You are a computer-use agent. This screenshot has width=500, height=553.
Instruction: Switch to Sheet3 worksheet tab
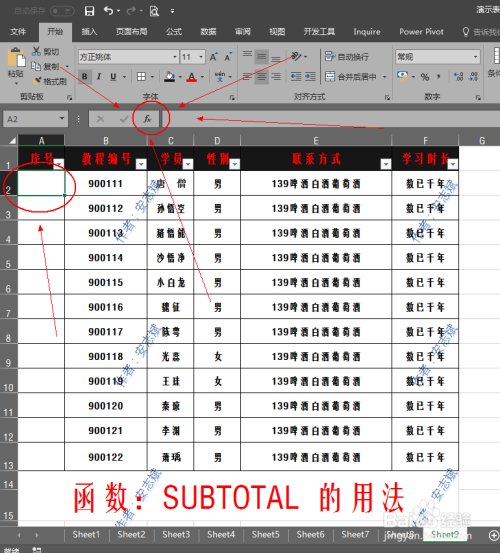(x=176, y=535)
